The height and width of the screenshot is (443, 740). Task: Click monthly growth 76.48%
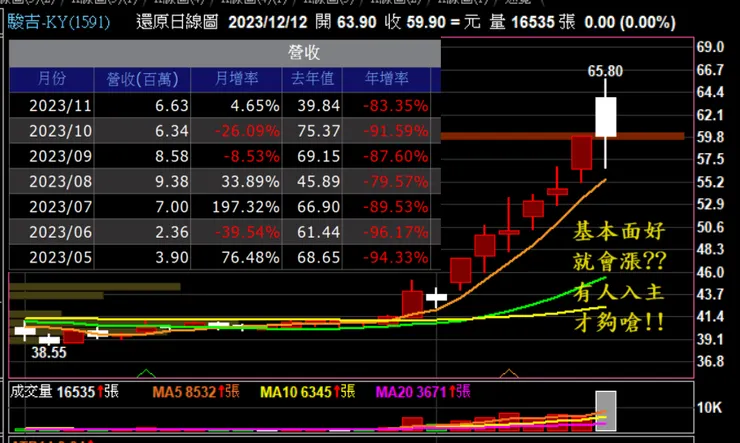251,258
